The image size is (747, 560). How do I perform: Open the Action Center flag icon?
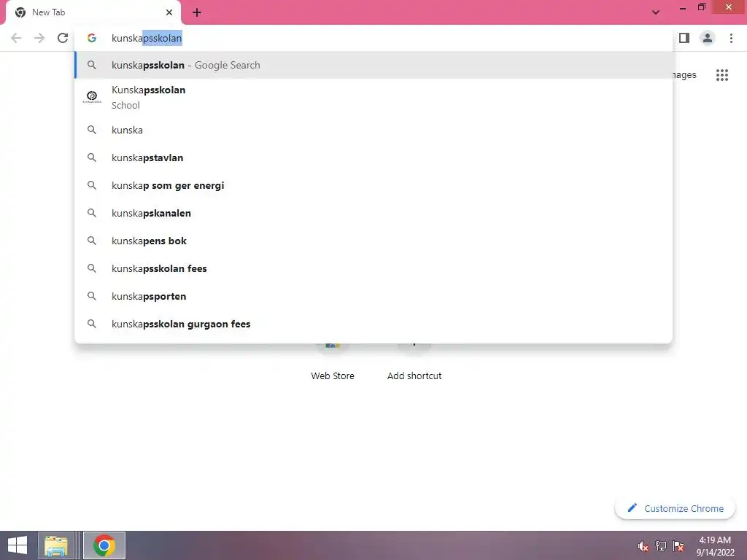(678, 546)
